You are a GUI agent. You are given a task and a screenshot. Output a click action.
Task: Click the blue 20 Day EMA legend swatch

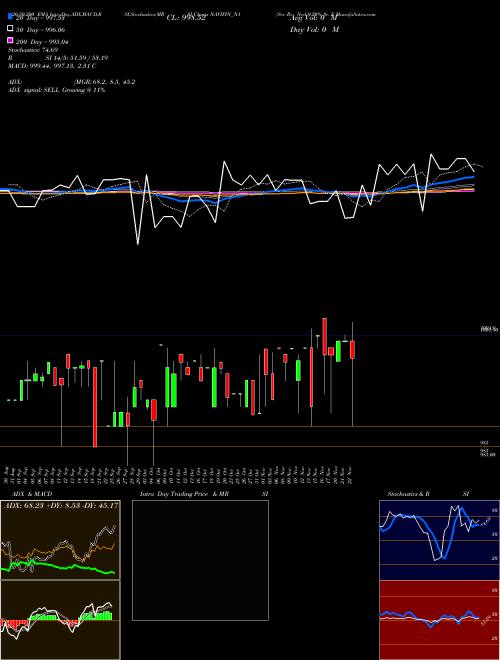click(x=10, y=16)
